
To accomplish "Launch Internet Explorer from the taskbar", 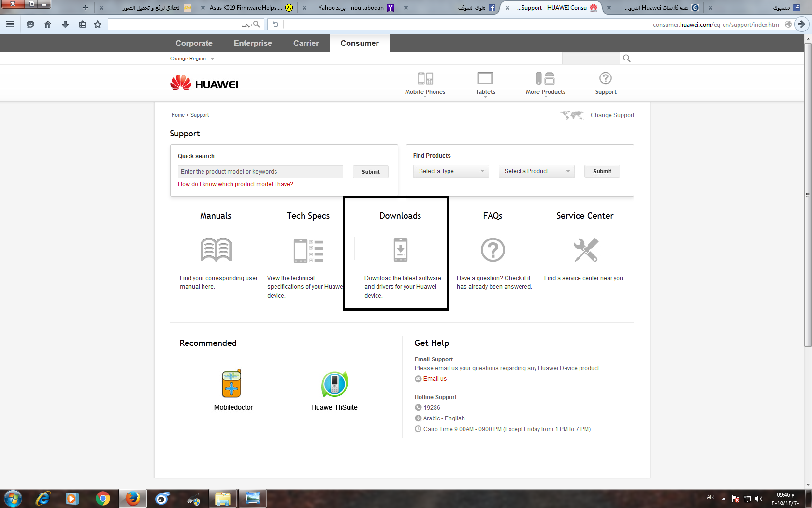I will (x=43, y=498).
